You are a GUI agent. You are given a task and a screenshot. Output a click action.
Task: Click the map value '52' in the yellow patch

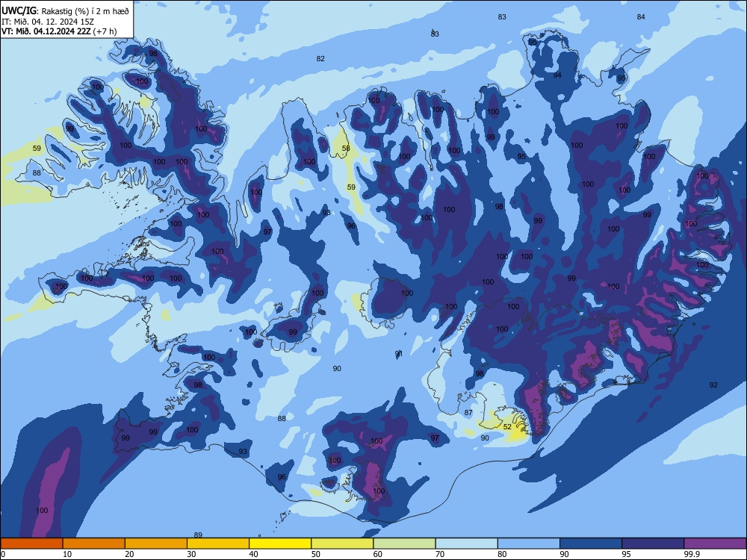point(507,426)
